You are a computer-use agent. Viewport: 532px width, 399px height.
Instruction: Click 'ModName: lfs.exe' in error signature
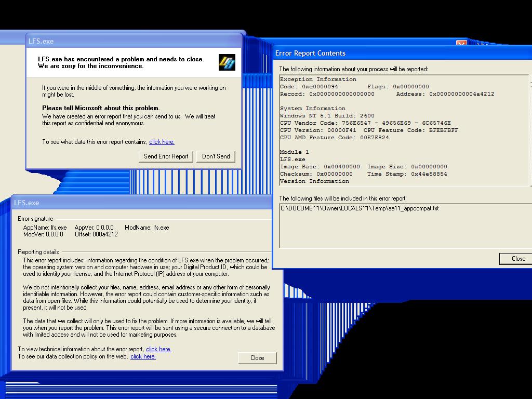click(147, 228)
